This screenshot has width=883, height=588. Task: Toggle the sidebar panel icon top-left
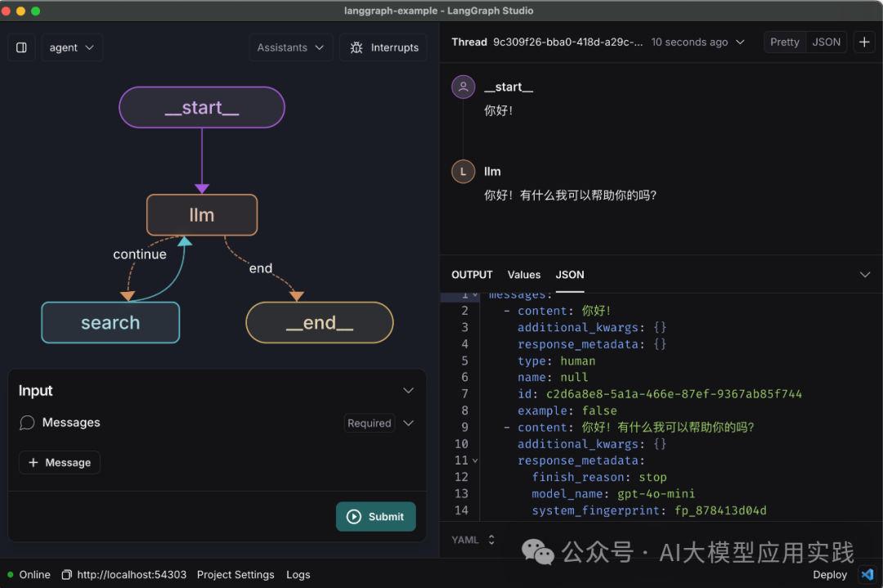(x=21, y=47)
